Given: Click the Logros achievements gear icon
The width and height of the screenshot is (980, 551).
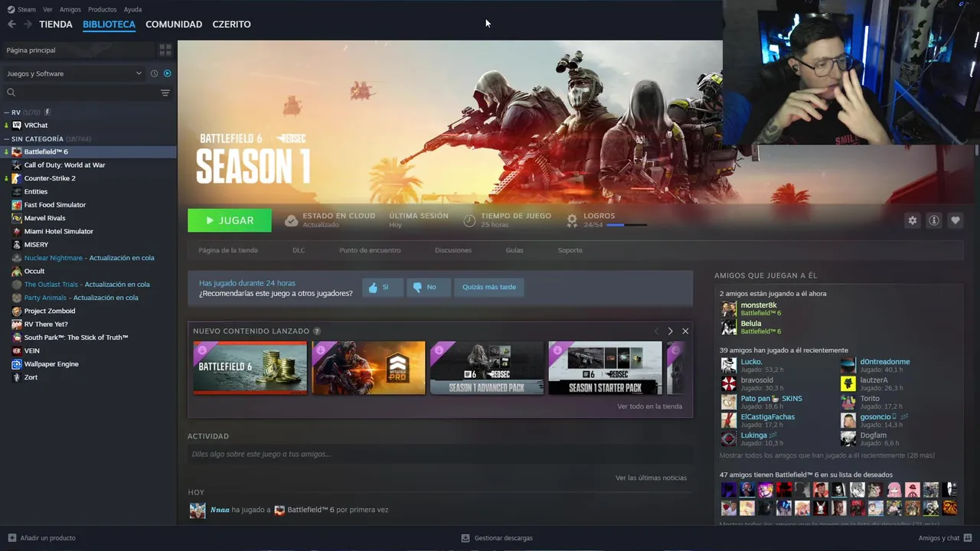Looking at the screenshot, I should 572,220.
